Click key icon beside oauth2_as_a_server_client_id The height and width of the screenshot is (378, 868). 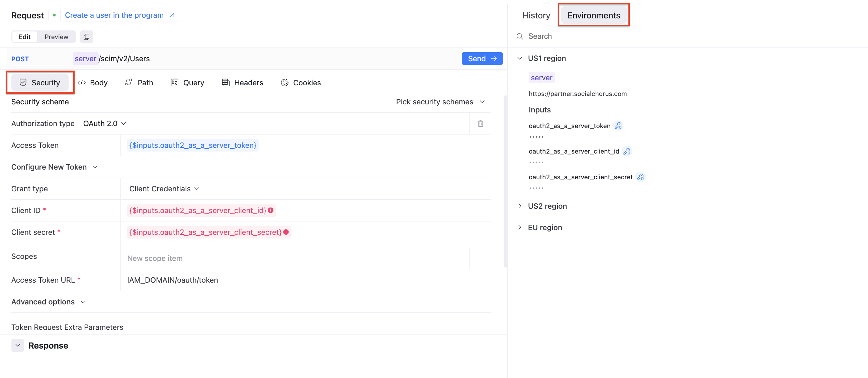[x=627, y=151]
